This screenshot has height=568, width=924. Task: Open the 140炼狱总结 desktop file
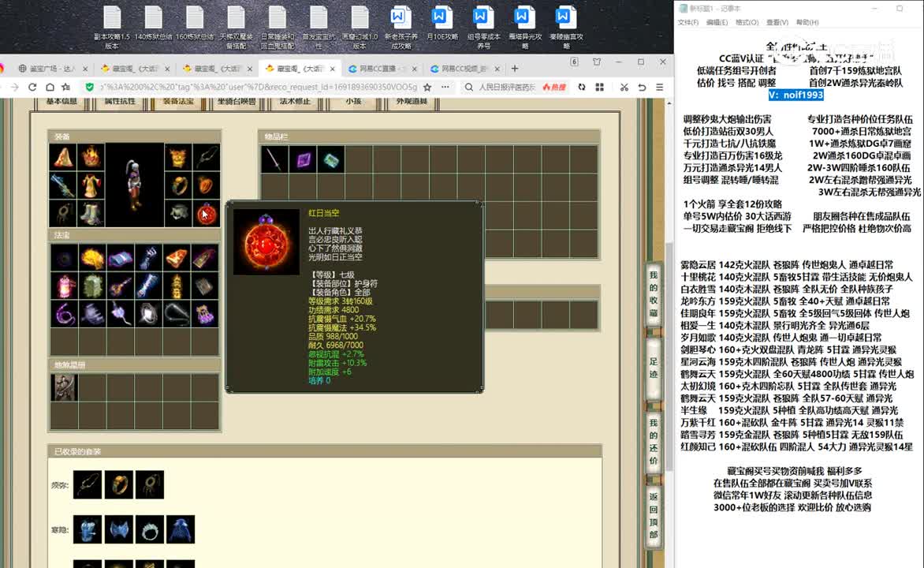click(153, 24)
